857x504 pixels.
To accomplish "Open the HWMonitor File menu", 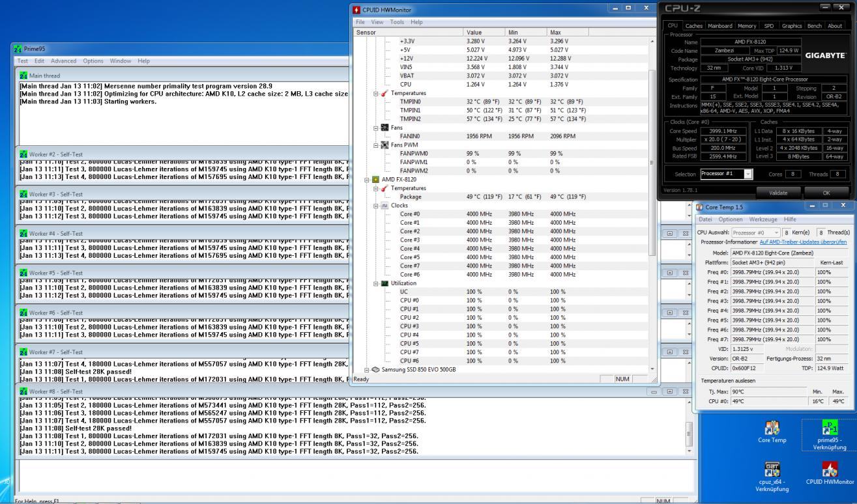I will (360, 22).
